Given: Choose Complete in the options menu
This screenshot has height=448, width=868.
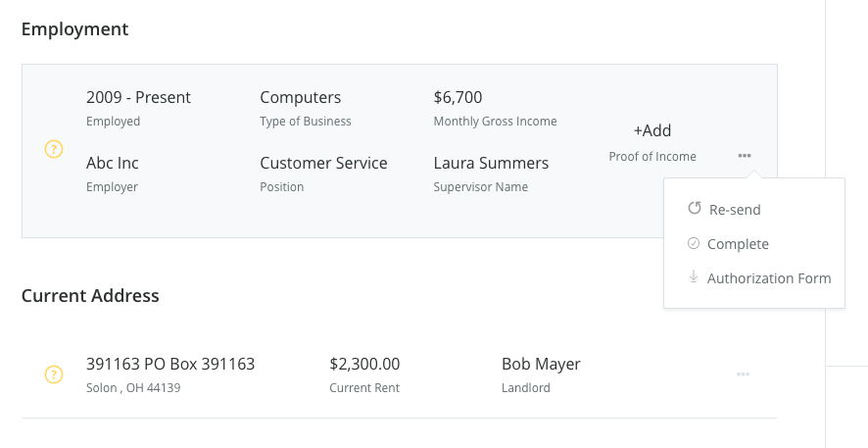Looking at the screenshot, I should (x=738, y=244).
